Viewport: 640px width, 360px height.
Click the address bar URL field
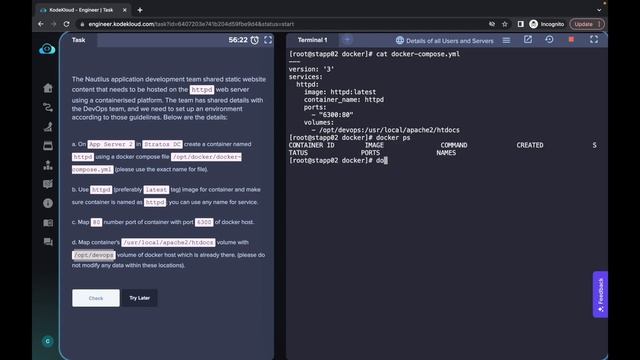tap(282, 24)
